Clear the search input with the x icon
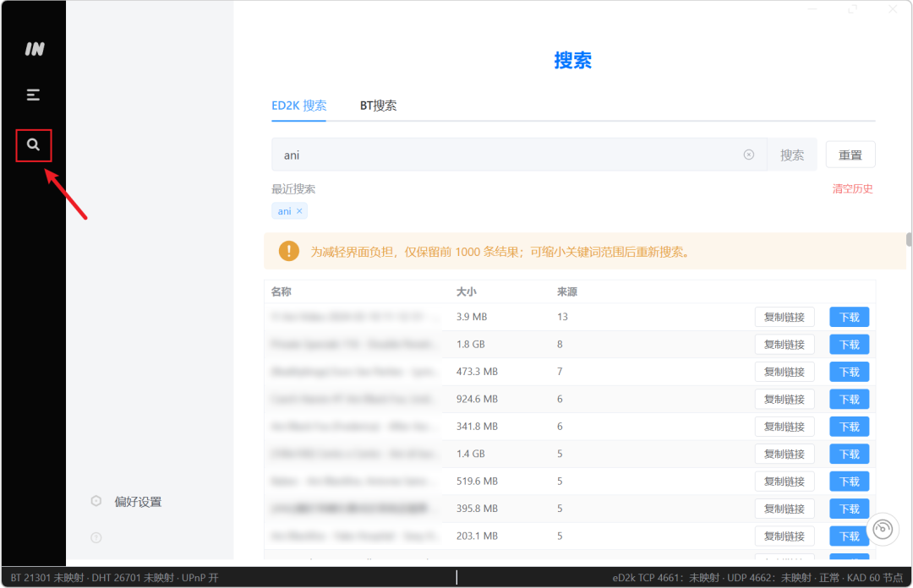Screen dimensions: 913x588 click(x=749, y=155)
